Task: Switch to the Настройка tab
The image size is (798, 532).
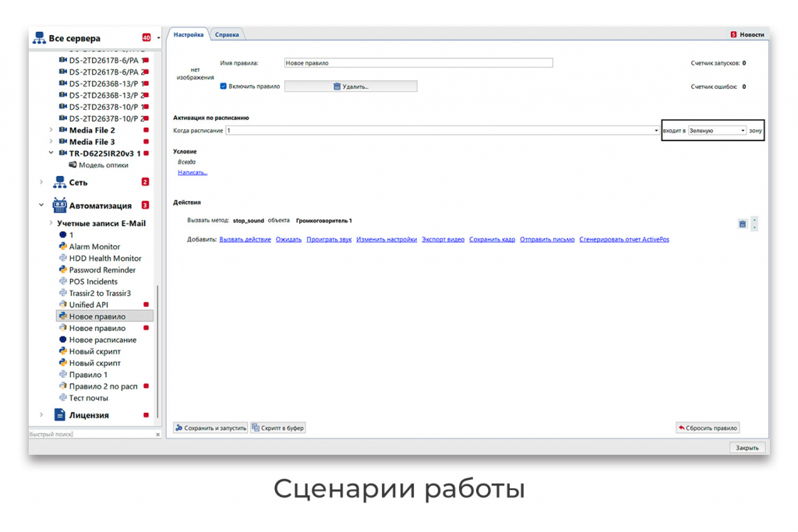Action: pyautogui.click(x=189, y=34)
